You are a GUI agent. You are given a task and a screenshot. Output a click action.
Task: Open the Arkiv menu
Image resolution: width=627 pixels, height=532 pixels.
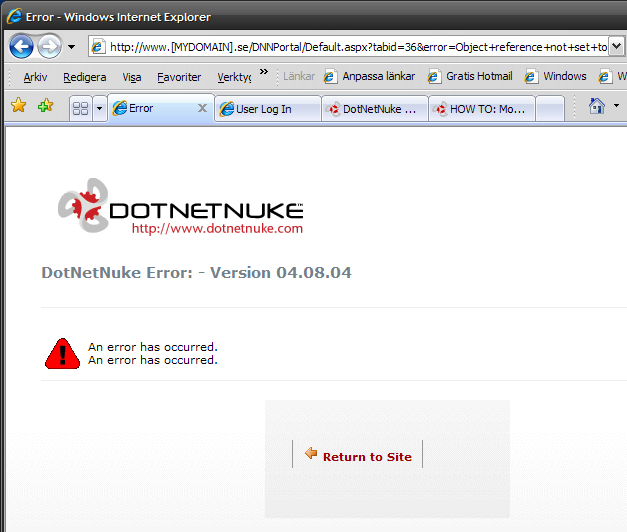click(x=35, y=77)
